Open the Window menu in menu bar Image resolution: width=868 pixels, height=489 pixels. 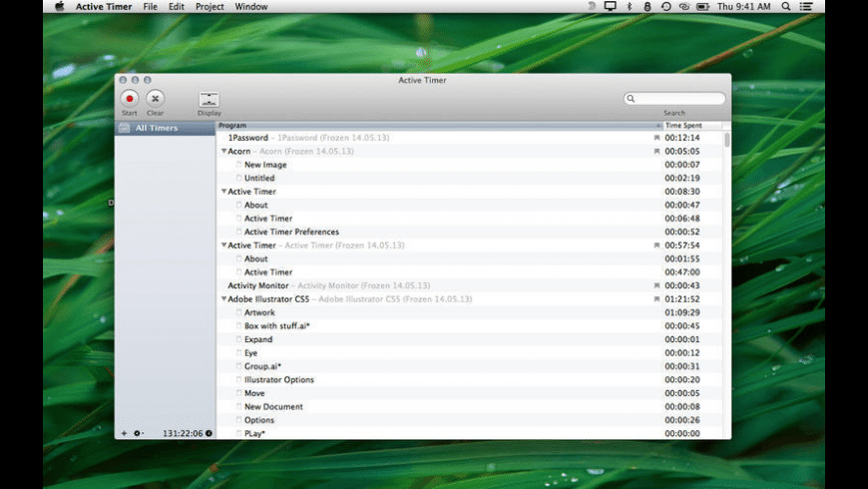(x=250, y=6)
